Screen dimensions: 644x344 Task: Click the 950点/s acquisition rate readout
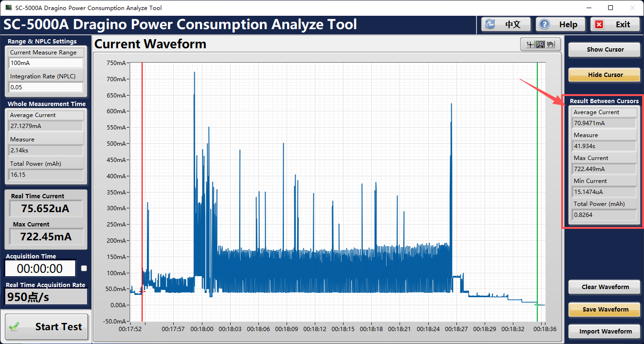(x=46, y=297)
